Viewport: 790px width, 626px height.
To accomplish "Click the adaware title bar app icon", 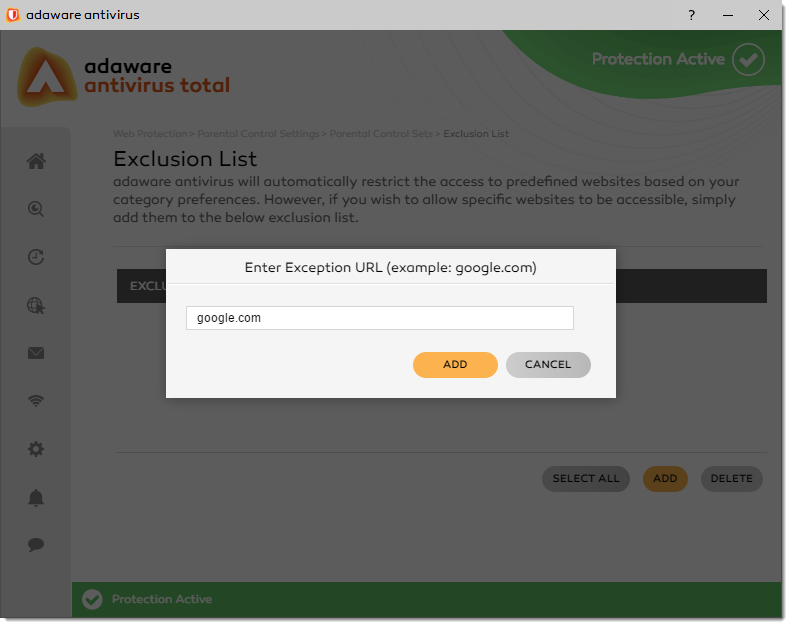I will click(x=13, y=15).
